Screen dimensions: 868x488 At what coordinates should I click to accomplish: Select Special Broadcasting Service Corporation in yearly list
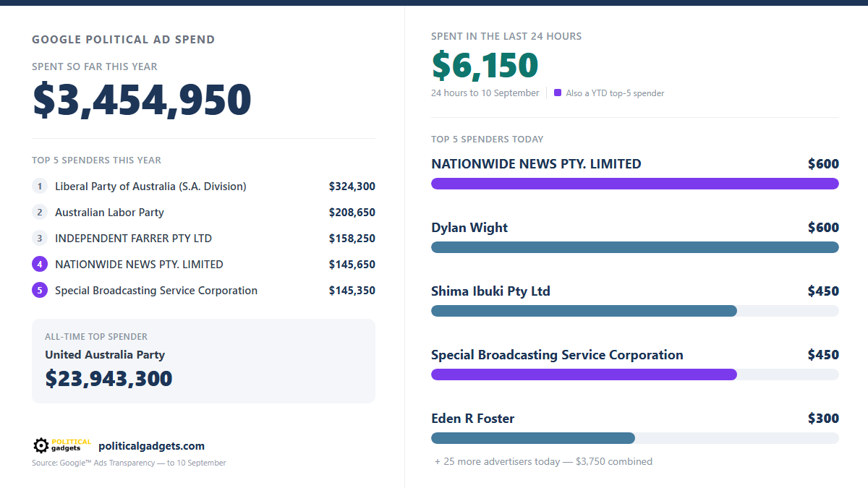(x=156, y=291)
